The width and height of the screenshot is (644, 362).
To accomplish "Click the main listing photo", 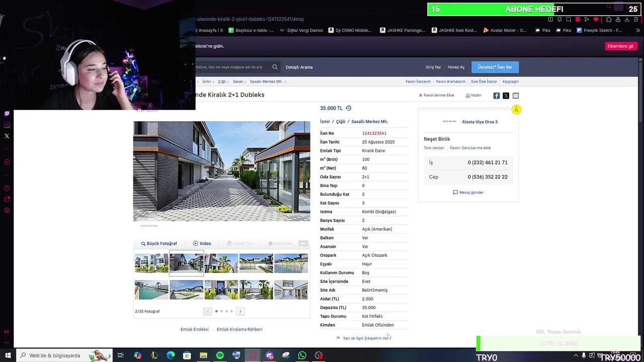I will (x=221, y=171).
